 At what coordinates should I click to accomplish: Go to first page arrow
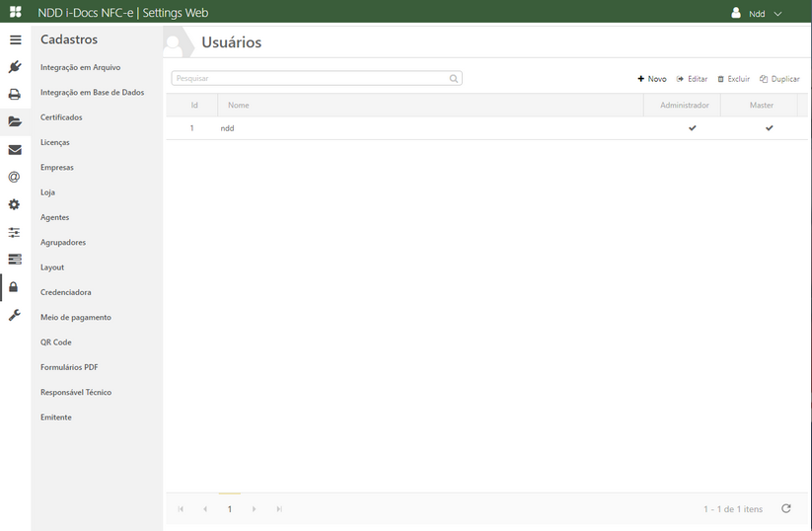click(181, 509)
